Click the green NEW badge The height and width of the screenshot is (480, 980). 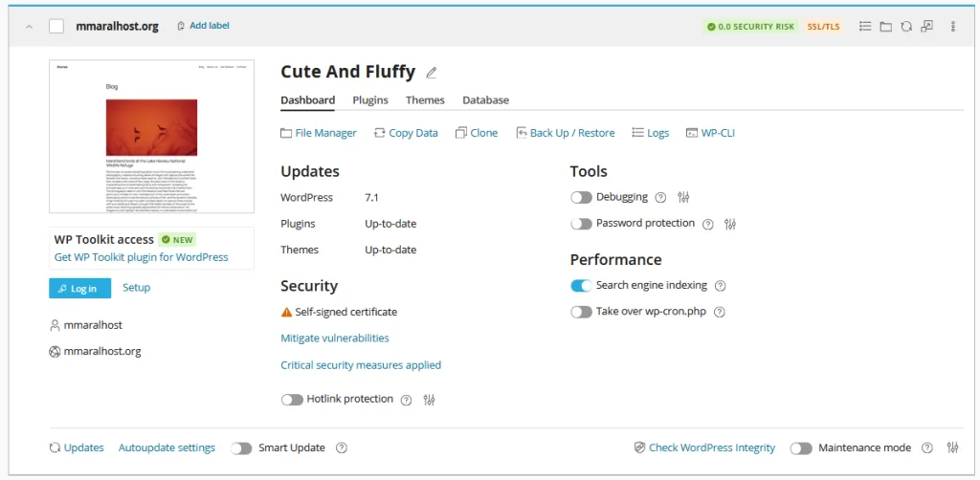[177, 240]
